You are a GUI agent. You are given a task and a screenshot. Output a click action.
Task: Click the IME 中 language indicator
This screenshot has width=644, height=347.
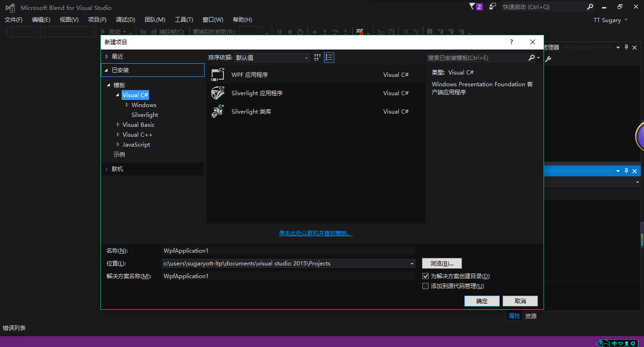click(615, 343)
